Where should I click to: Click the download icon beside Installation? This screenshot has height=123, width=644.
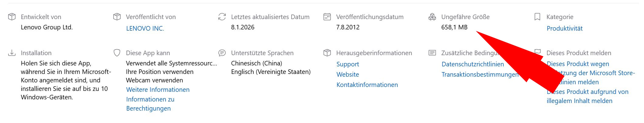12,53
